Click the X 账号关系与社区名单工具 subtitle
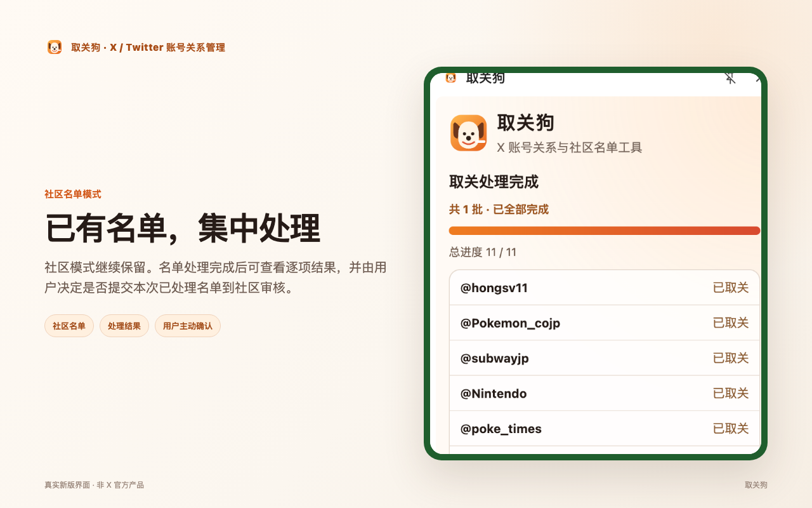 570,148
